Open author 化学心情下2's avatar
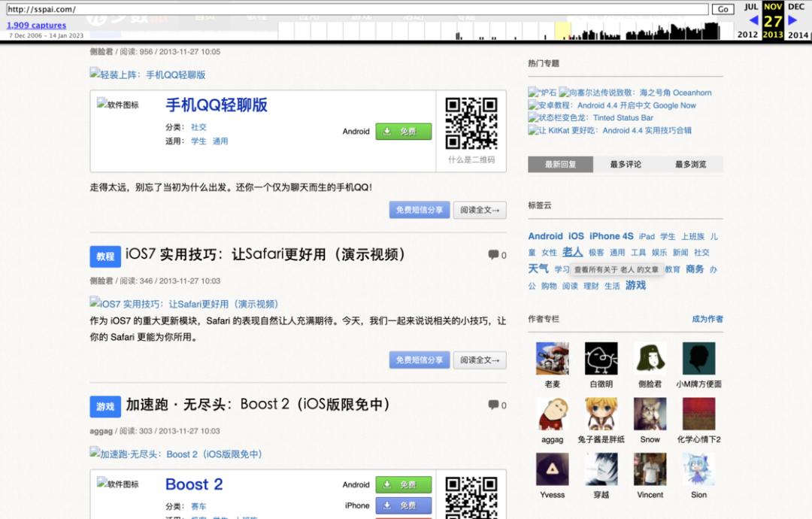This screenshot has height=519, width=812. click(x=698, y=414)
